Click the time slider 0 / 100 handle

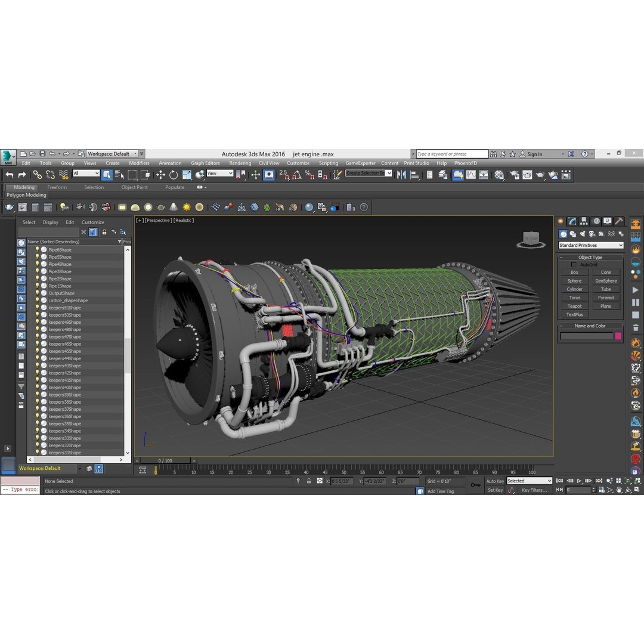(165, 461)
